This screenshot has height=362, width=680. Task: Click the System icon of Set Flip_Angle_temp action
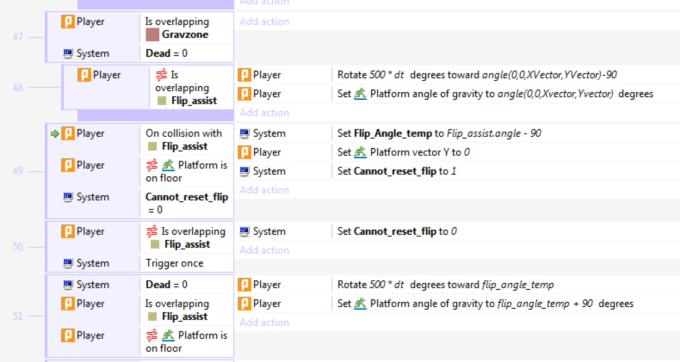point(245,134)
